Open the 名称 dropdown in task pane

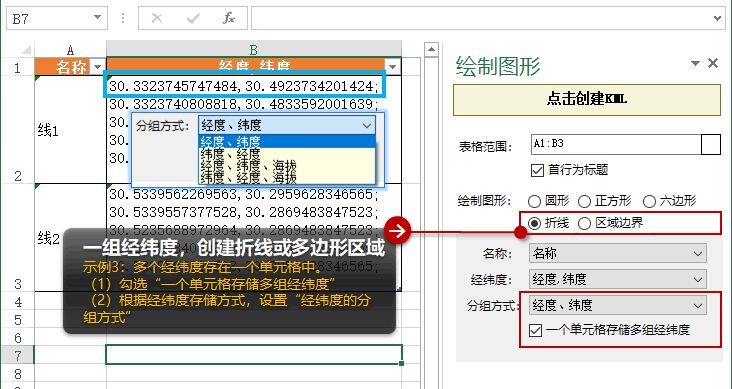pos(618,254)
